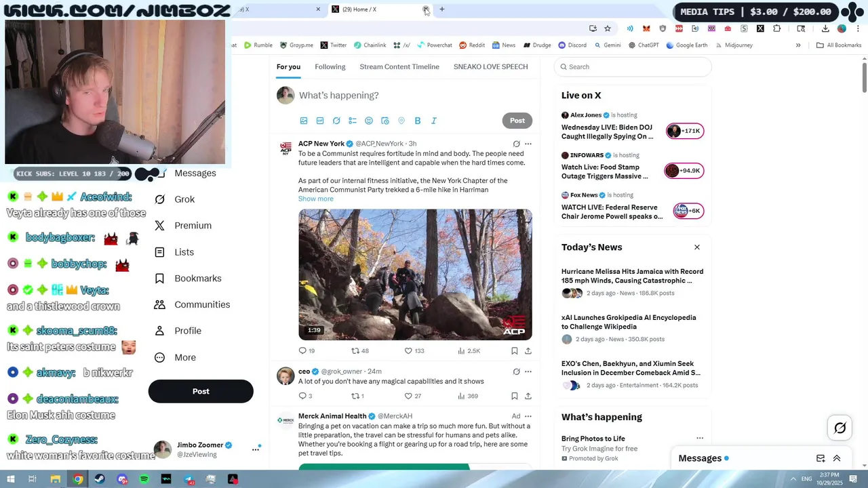
Task: Add a poll icon in composer
Action: pyautogui.click(x=353, y=121)
